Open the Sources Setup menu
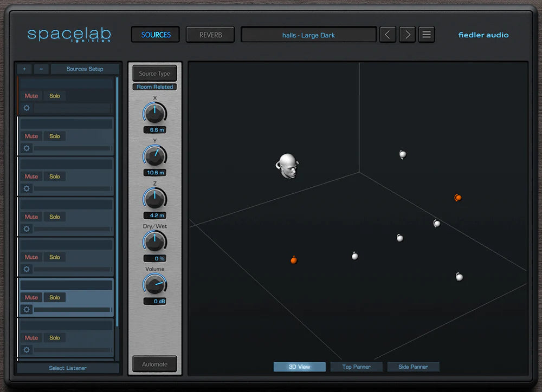This screenshot has height=392, width=542. click(85, 69)
